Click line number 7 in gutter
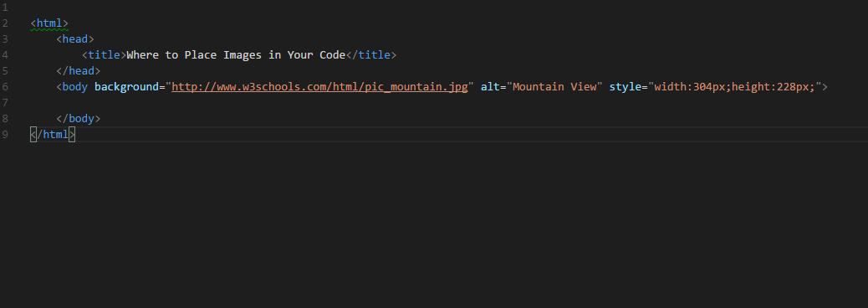 point(5,103)
